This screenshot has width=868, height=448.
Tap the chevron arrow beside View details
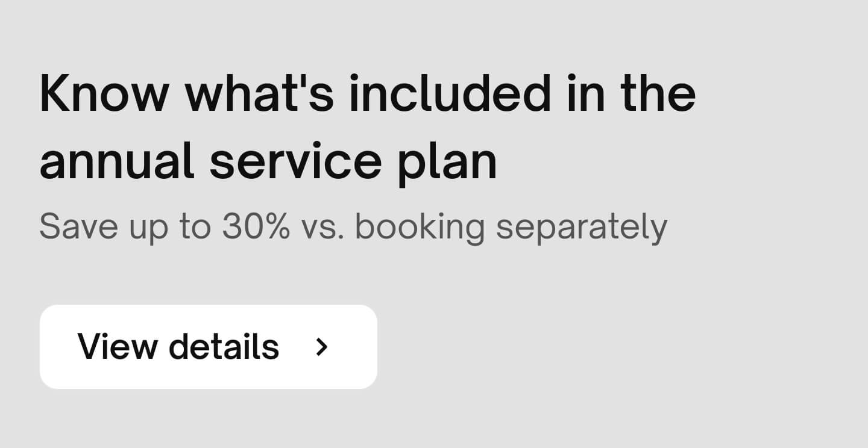322,347
